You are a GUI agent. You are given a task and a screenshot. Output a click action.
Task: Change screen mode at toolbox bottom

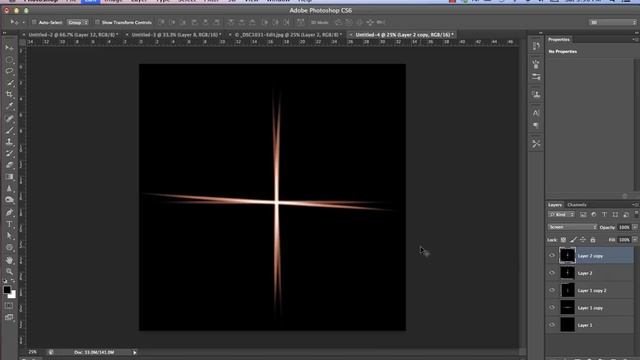click(9, 317)
